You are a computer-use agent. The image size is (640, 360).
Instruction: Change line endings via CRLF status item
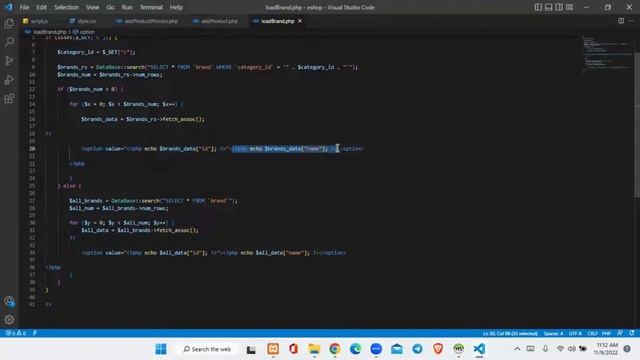(x=592, y=333)
